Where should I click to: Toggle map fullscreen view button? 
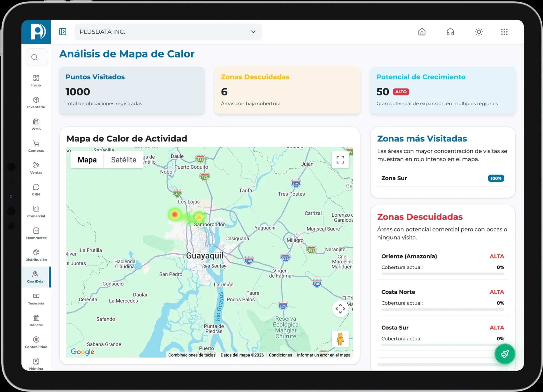point(340,160)
